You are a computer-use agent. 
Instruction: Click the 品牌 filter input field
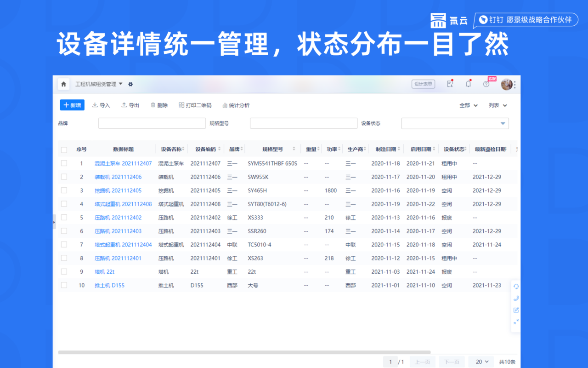tap(152, 123)
